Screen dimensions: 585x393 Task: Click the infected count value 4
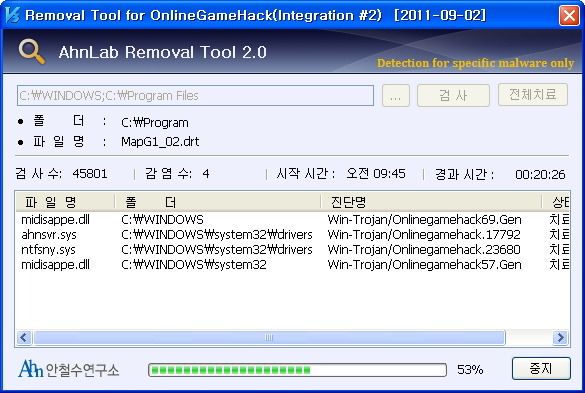(x=206, y=174)
